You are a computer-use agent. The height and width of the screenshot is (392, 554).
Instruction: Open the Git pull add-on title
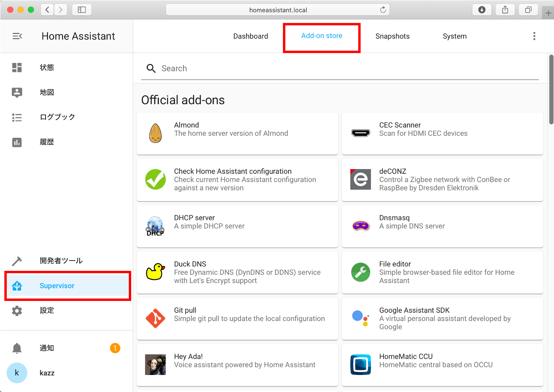coord(185,310)
